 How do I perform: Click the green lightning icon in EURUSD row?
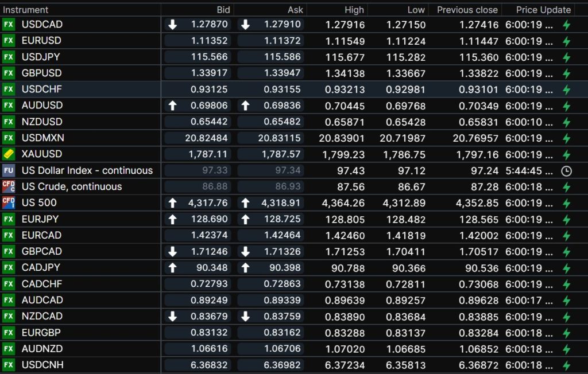pyautogui.click(x=566, y=41)
